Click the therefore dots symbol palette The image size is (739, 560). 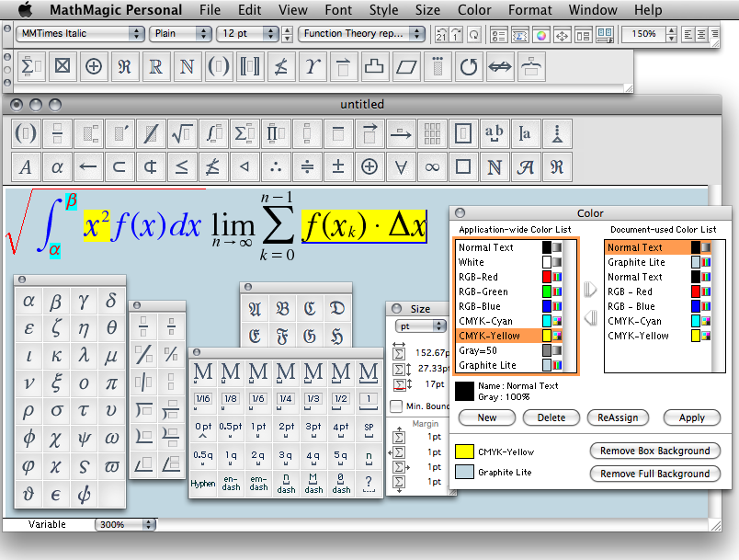point(276,166)
